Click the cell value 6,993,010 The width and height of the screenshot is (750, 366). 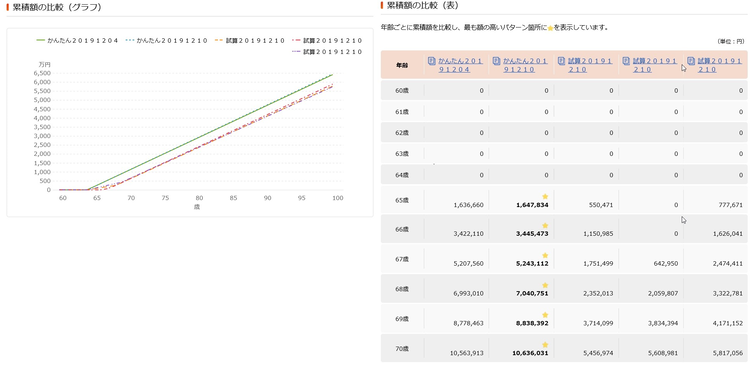pos(468,294)
